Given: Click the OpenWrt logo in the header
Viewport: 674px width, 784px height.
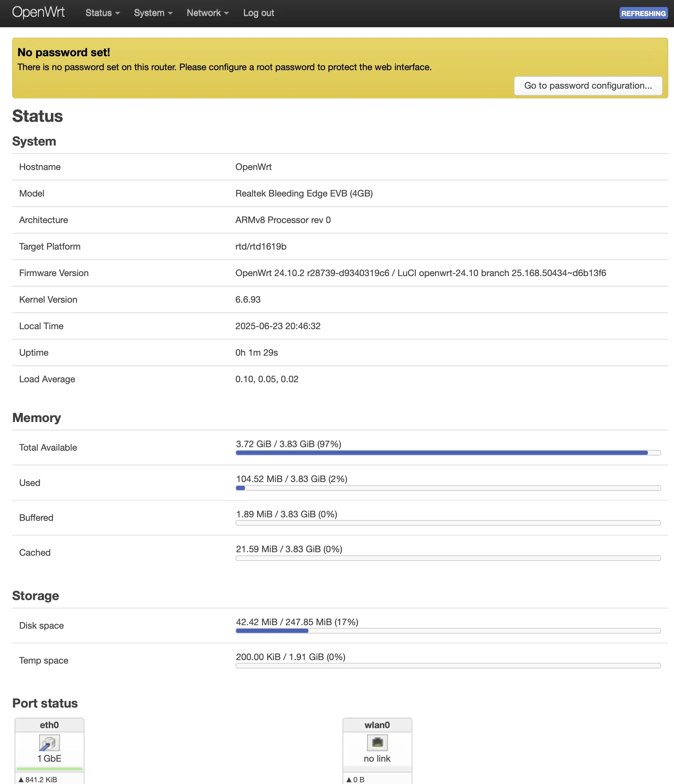Looking at the screenshot, I should [x=38, y=13].
